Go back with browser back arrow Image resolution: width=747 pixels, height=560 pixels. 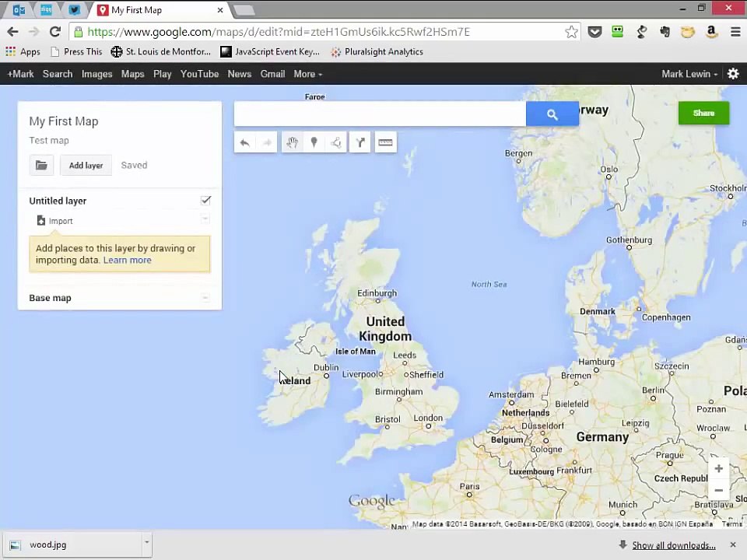coord(13,32)
